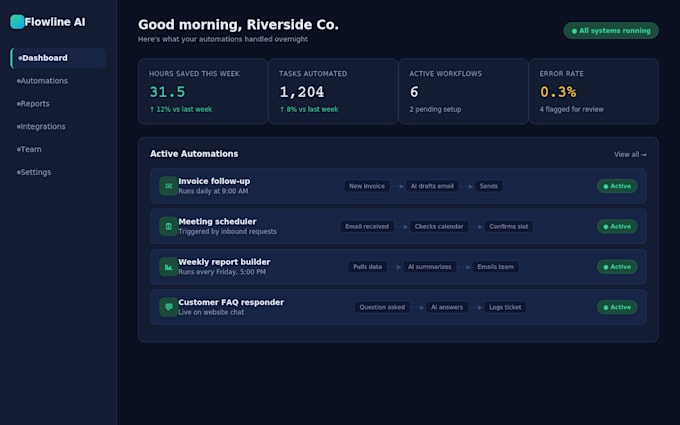Viewport: 680px width, 425px height.
Task: Click the Confirms slot step chip
Action: (509, 226)
